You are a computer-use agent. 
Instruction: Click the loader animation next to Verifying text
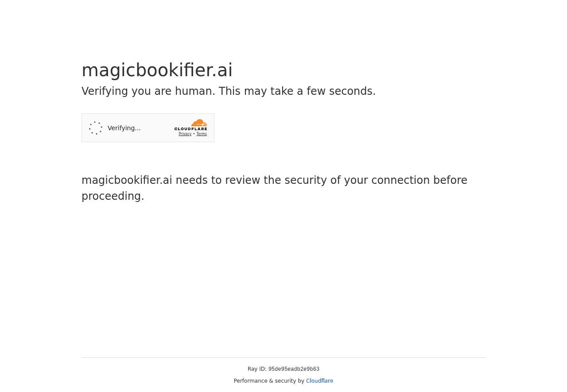pos(95,127)
